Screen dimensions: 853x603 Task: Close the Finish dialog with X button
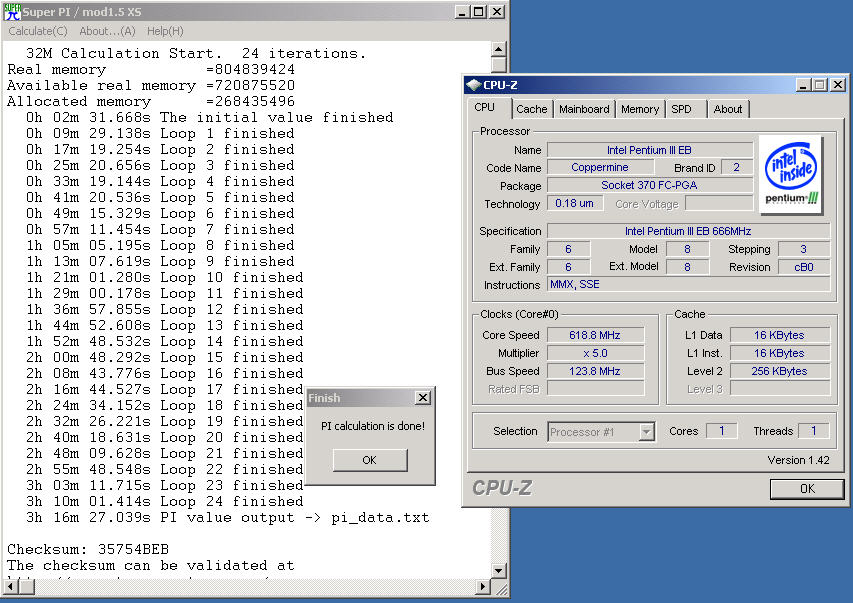coord(423,398)
